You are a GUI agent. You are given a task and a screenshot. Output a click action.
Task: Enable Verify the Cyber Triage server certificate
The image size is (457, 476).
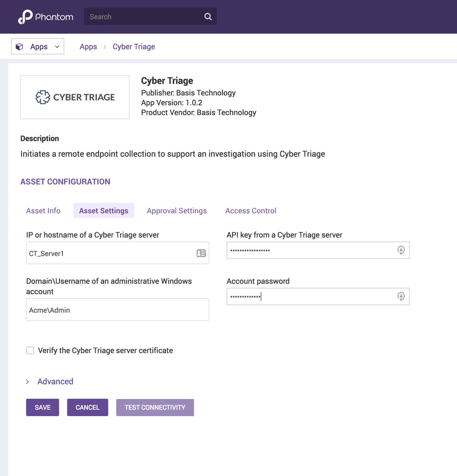tap(30, 350)
